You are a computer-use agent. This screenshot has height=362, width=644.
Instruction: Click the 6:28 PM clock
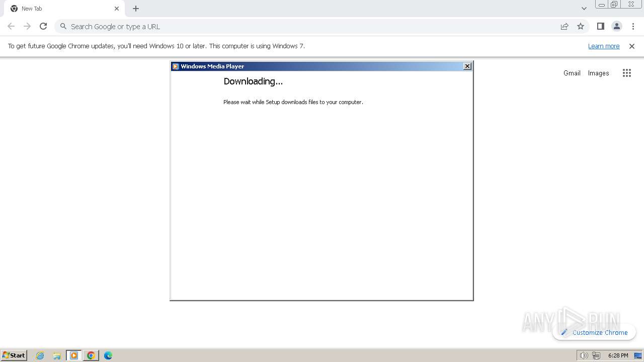(618, 355)
